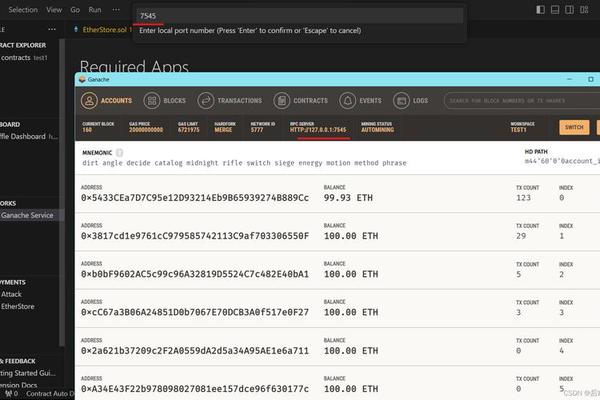Maximize the Ganache window
Screen dimensions: 600x400
tap(591, 79)
